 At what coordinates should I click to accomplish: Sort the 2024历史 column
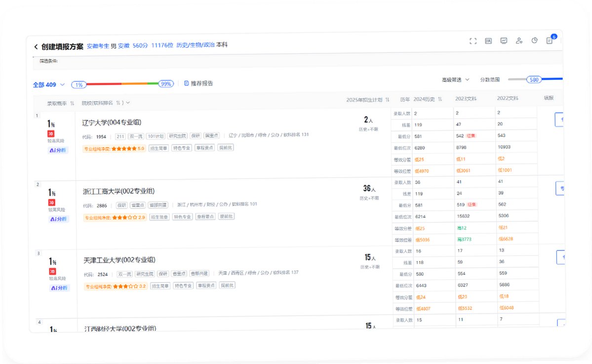[x=440, y=99]
